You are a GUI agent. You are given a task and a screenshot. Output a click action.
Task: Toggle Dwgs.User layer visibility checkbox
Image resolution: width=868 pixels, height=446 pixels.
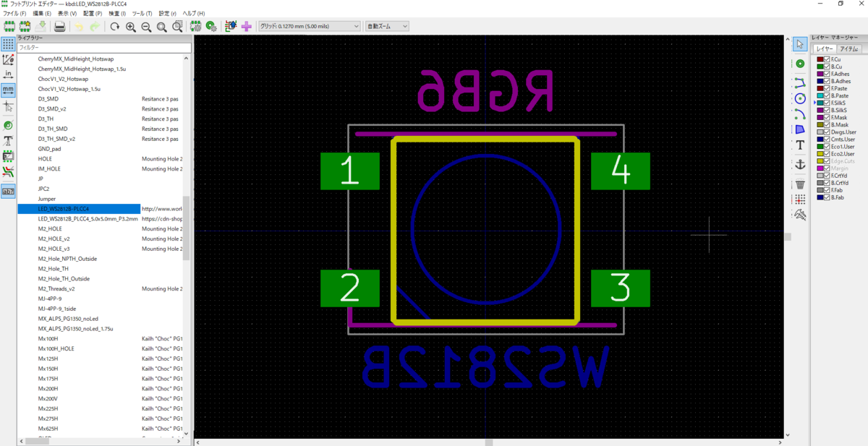point(827,132)
